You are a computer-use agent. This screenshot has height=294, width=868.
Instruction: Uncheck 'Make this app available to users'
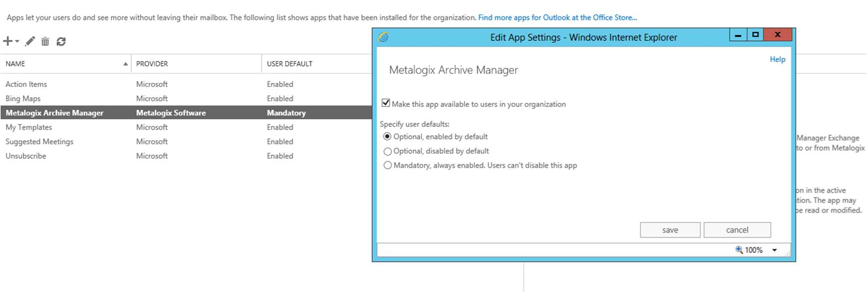(x=386, y=103)
